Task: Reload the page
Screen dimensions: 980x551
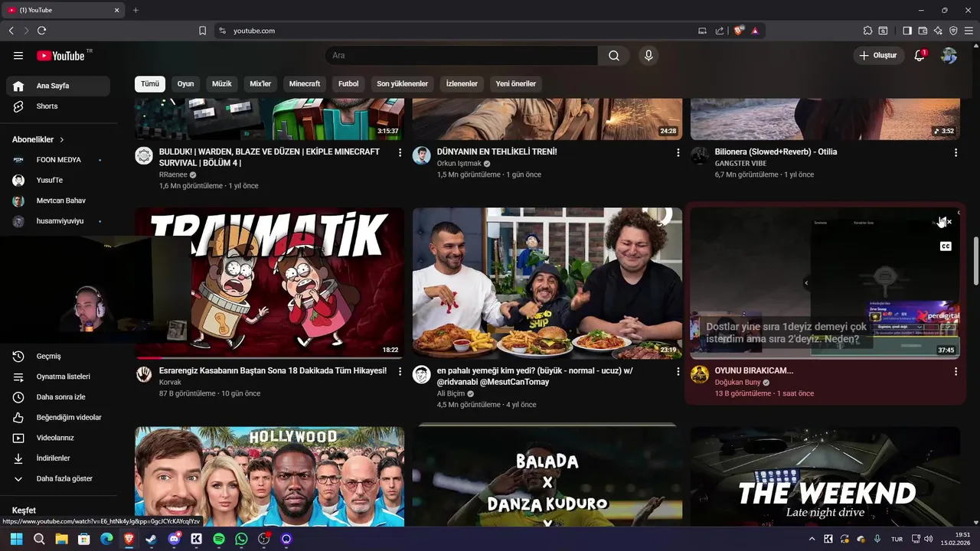Action: [41, 31]
